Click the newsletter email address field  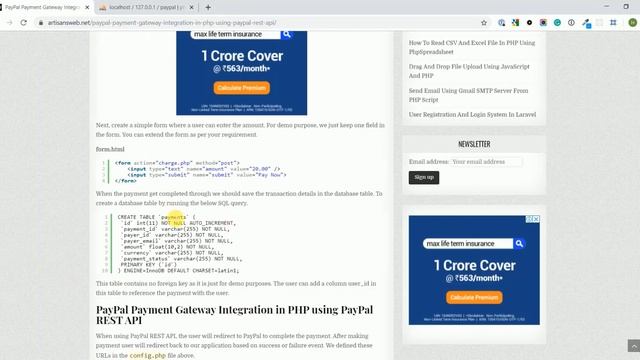pyautogui.click(x=486, y=162)
